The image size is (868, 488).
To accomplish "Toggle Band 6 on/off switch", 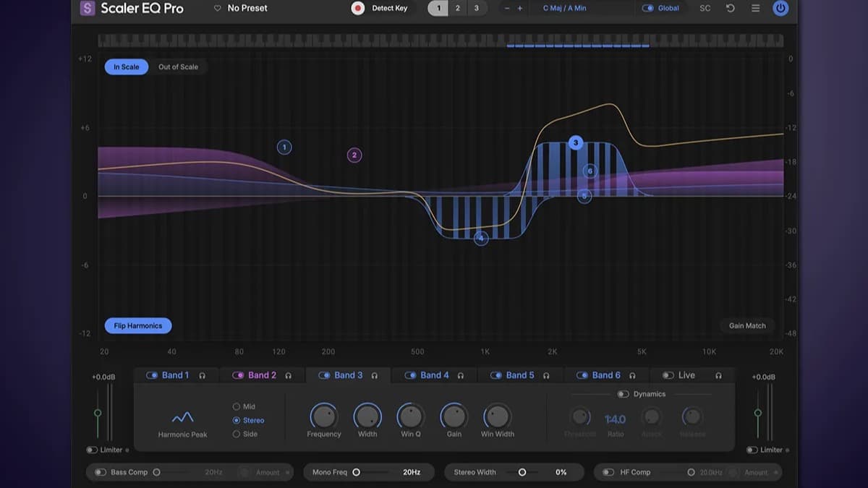I will (582, 375).
